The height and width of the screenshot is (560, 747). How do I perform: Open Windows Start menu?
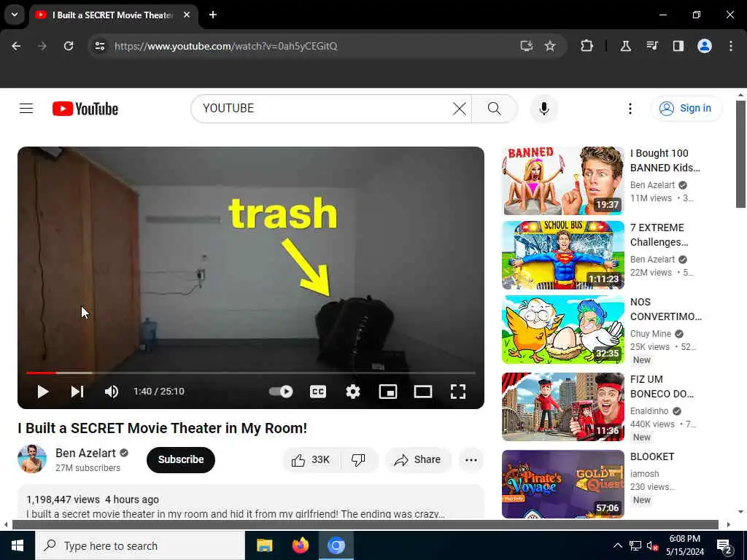tap(18, 545)
